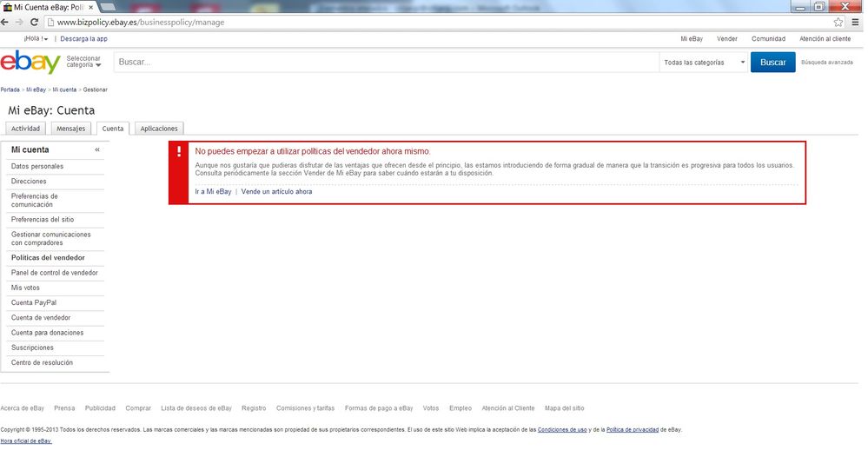Open Mapa del sitio footer link
Image resolution: width=868 pixels, height=457 pixels.
pyautogui.click(x=564, y=408)
